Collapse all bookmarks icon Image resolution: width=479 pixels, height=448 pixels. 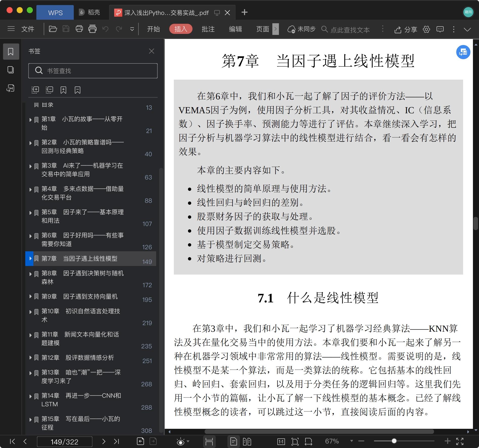pyautogui.click(x=49, y=90)
